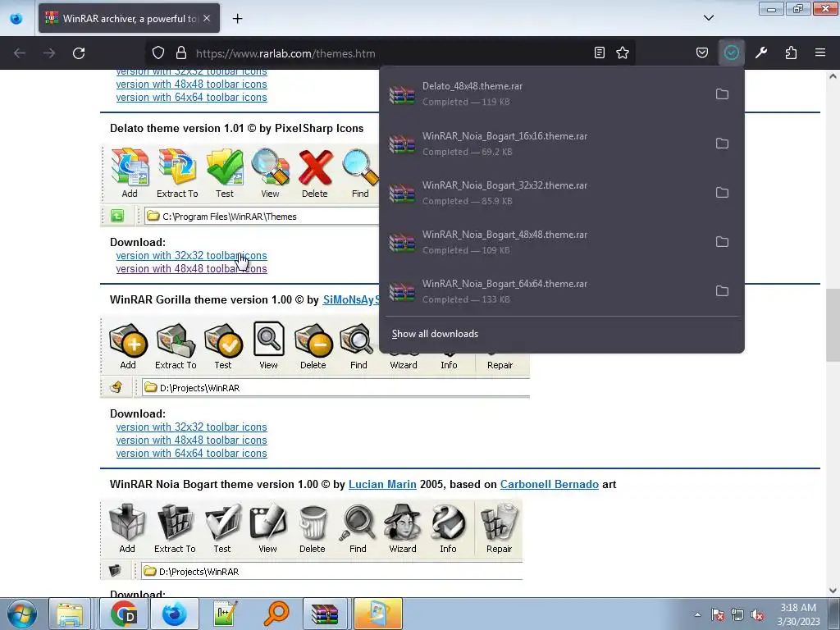Open the extensions puzzle icon
840x630 pixels.
791,53
